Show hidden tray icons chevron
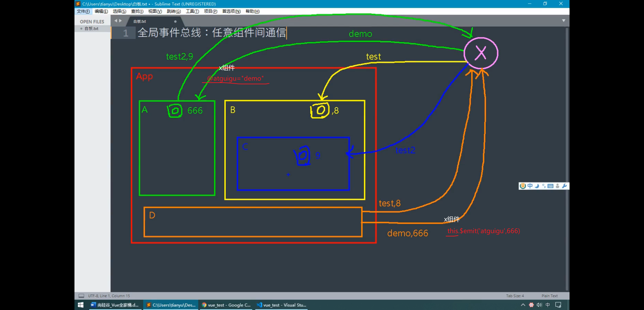644x310 pixels. coord(523,305)
